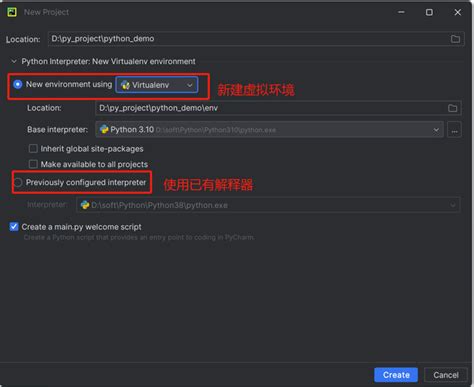Collapse the Python Interpreter section
The width and height of the screenshot is (474, 387).
[x=14, y=61]
